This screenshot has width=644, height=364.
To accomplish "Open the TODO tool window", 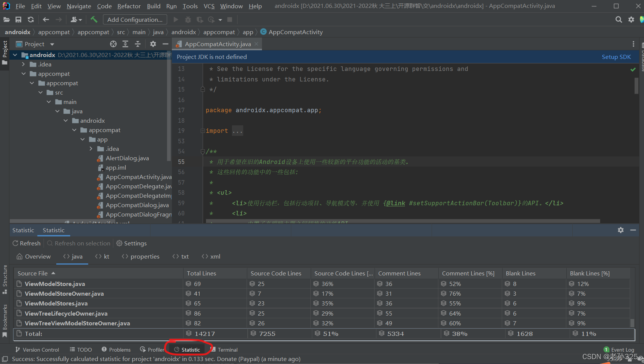I will tap(81, 350).
